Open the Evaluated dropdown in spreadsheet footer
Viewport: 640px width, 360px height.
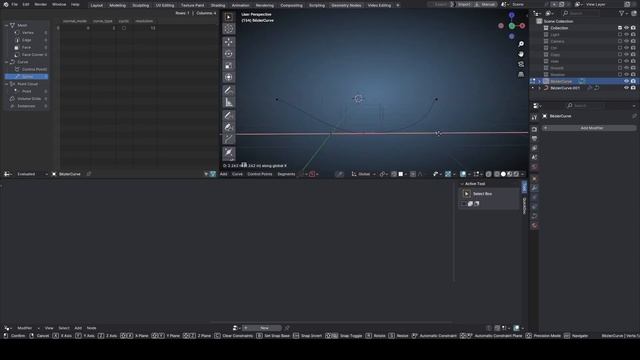[31, 174]
